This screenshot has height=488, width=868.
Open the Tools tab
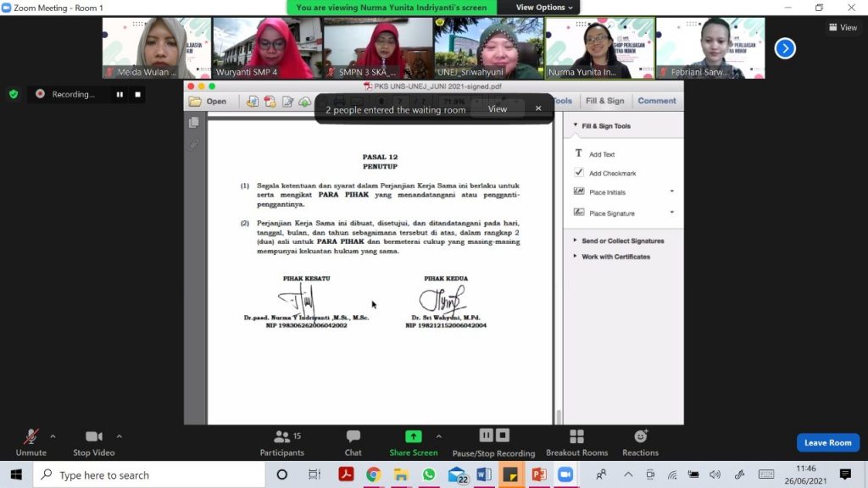pyautogui.click(x=564, y=101)
